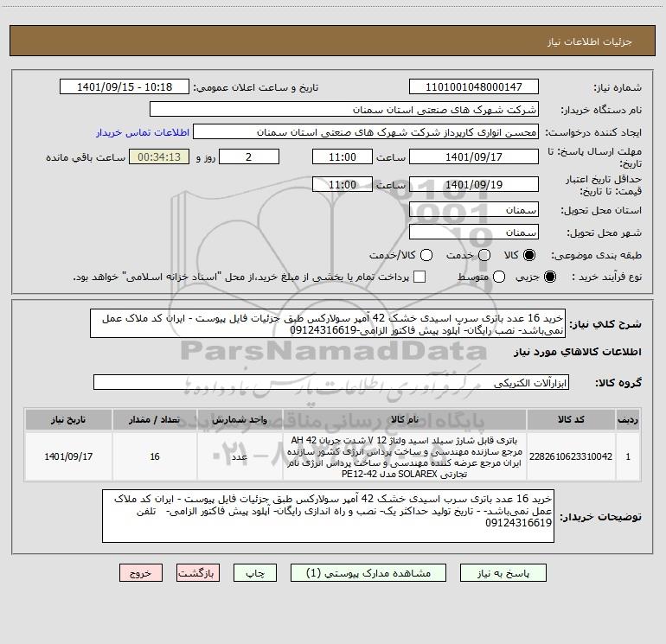Click the شماره نیاز label
The height and width of the screenshot is (644, 666).
pos(618,88)
